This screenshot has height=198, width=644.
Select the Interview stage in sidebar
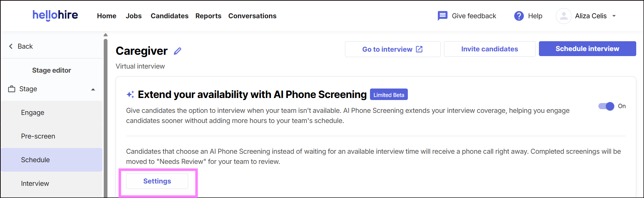point(51,183)
